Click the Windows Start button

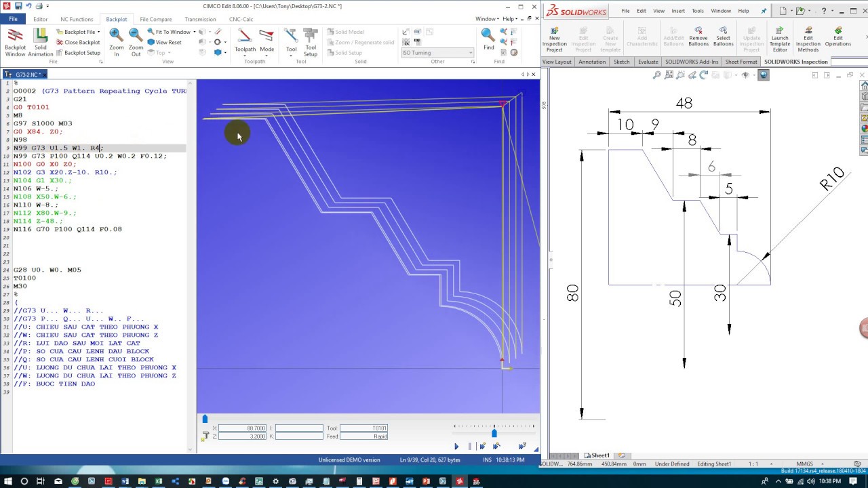(7, 481)
